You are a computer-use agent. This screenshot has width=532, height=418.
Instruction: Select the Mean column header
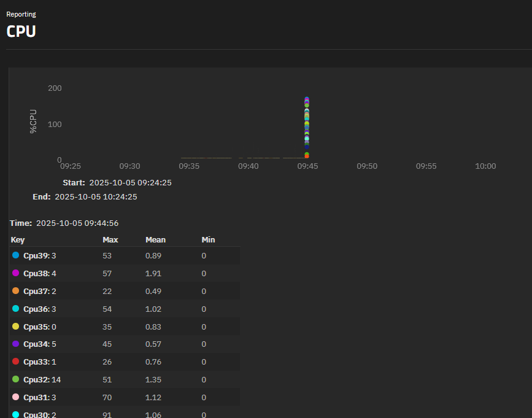tap(155, 240)
